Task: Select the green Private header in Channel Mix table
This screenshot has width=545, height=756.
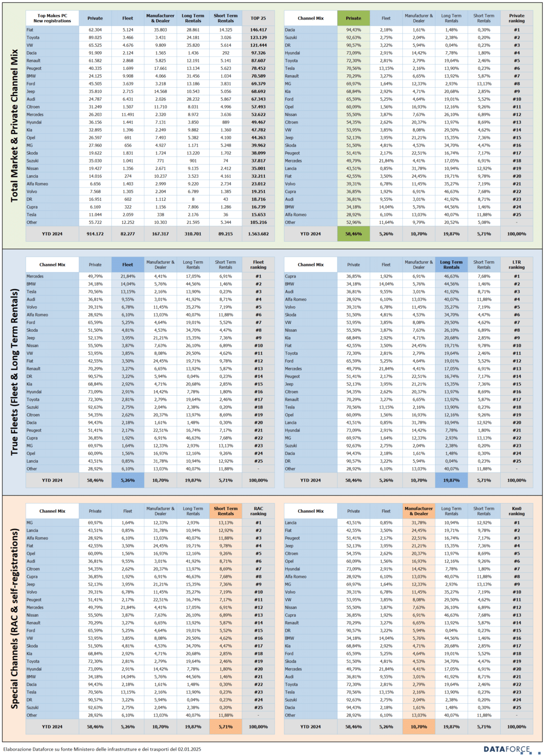Action: [353, 18]
